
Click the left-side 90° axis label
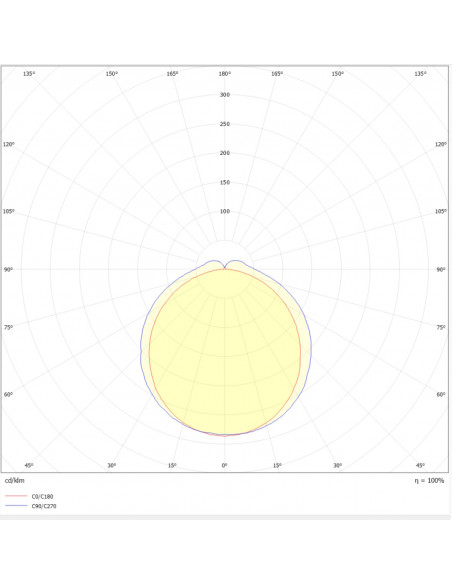[x=8, y=269]
